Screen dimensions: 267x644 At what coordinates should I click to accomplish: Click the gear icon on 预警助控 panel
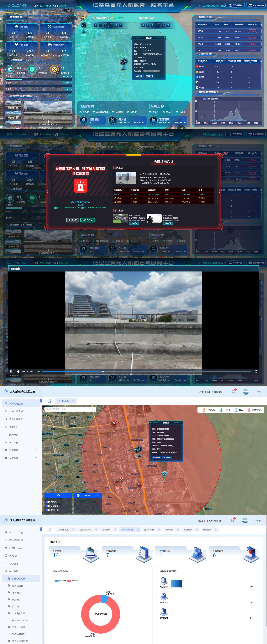[78, 495]
